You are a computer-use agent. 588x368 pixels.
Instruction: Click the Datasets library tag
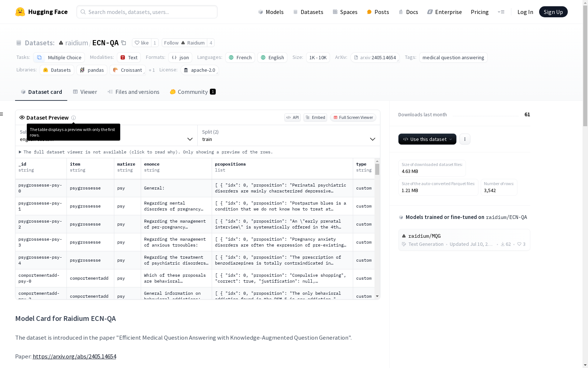click(x=57, y=70)
